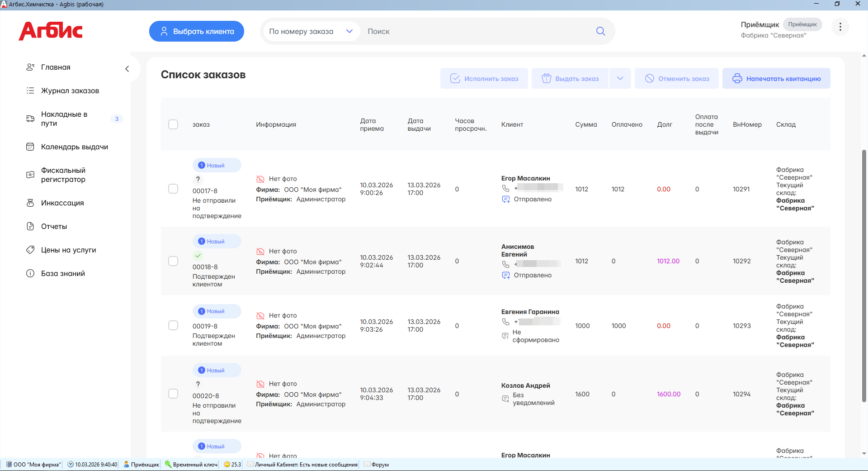Click the Инкассация menu label
Image resolution: width=868 pixels, height=471 pixels.
click(x=62, y=203)
